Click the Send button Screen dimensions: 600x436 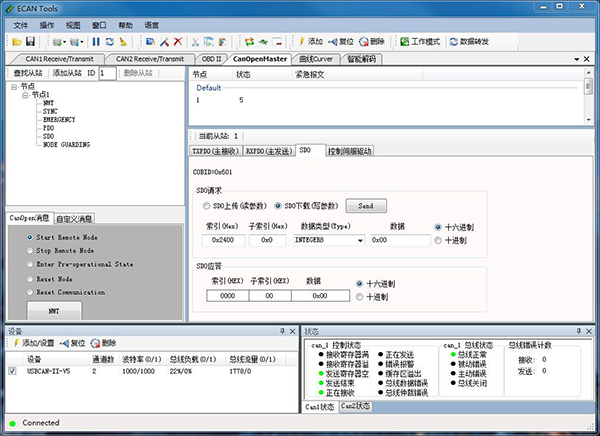click(366, 205)
